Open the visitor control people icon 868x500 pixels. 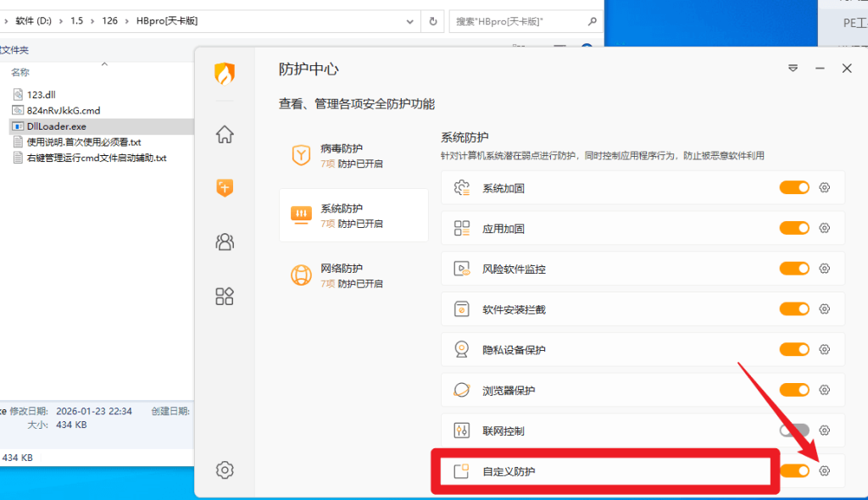[225, 242]
